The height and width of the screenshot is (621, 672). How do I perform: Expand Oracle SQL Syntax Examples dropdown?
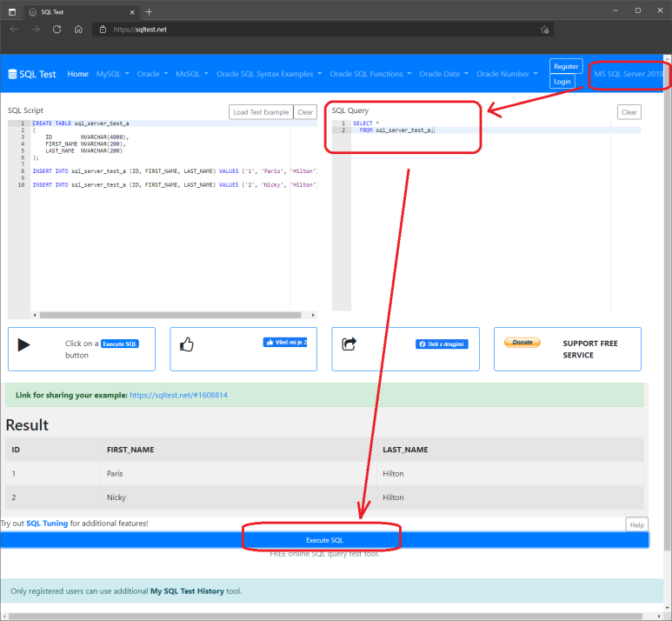[269, 74]
